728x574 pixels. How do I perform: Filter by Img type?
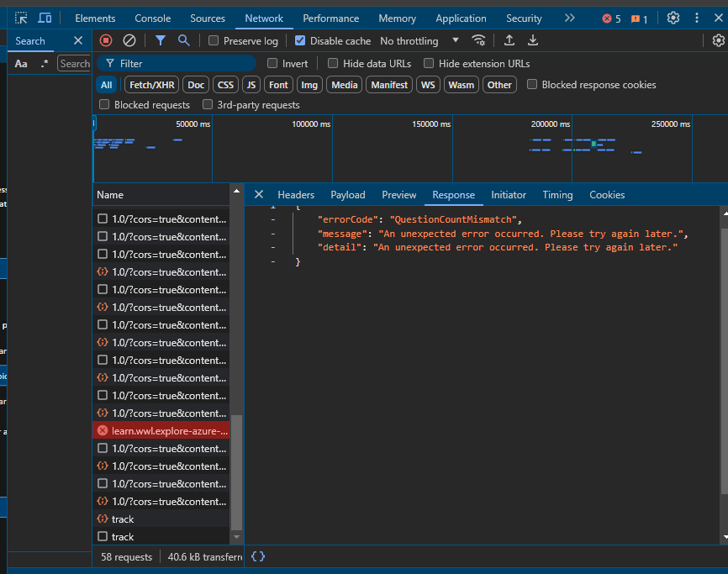[x=309, y=85]
